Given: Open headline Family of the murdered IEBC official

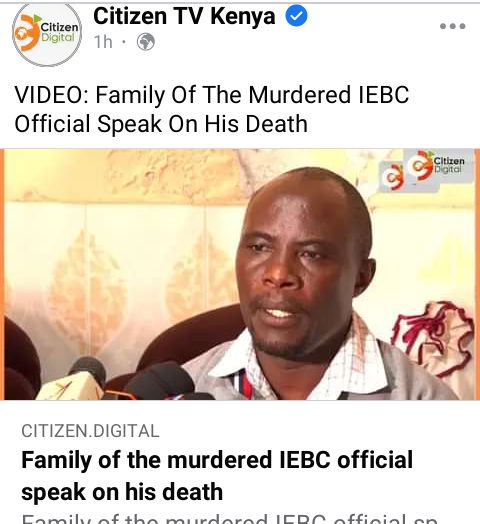Looking at the screenshot, I should [x=217, y=476].
